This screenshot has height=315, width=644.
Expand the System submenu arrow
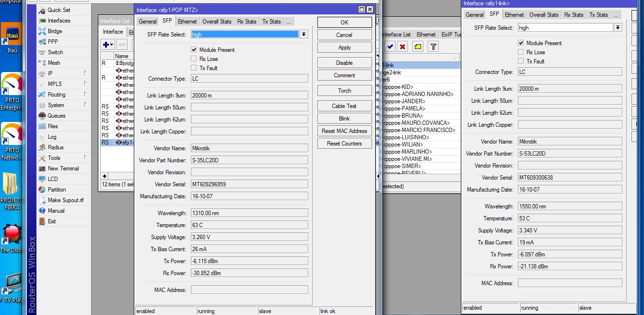pyautogui.click(x=85, y=105)
